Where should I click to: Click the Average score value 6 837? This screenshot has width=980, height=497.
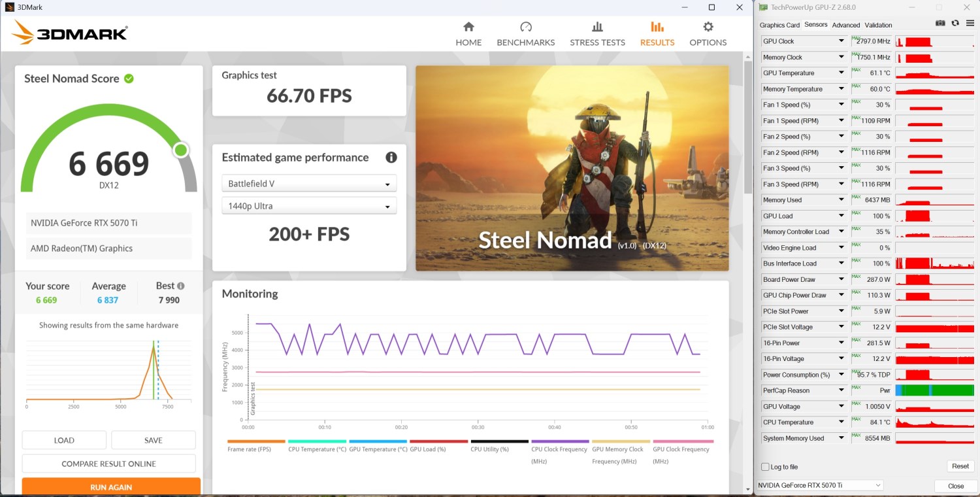pos(108,300)
